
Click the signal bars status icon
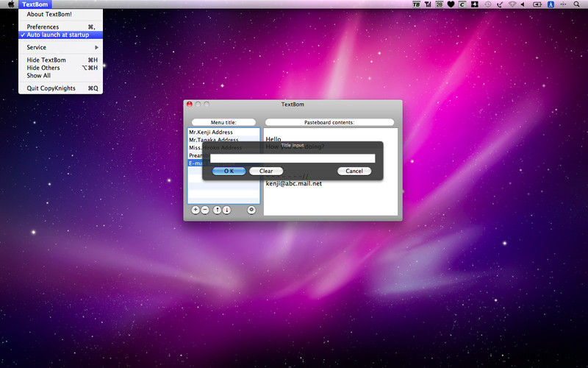(428, 4)
